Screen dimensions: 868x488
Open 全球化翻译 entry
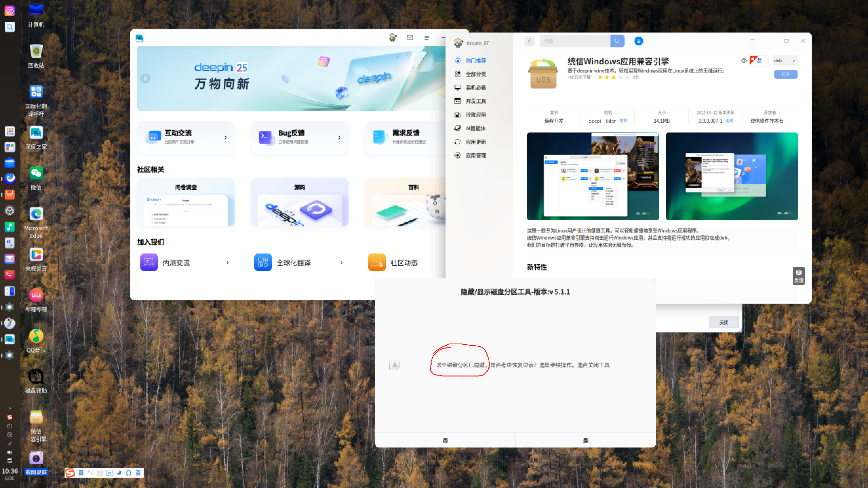tap(300, 263)
